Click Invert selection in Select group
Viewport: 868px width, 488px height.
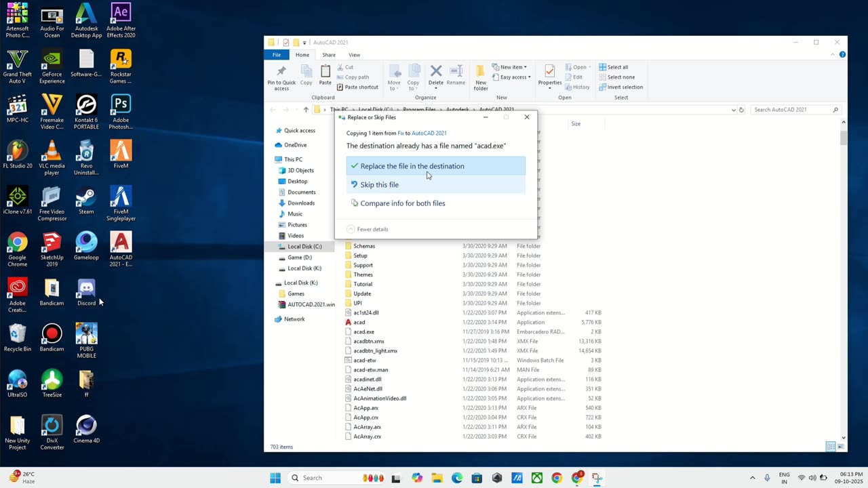620,87
